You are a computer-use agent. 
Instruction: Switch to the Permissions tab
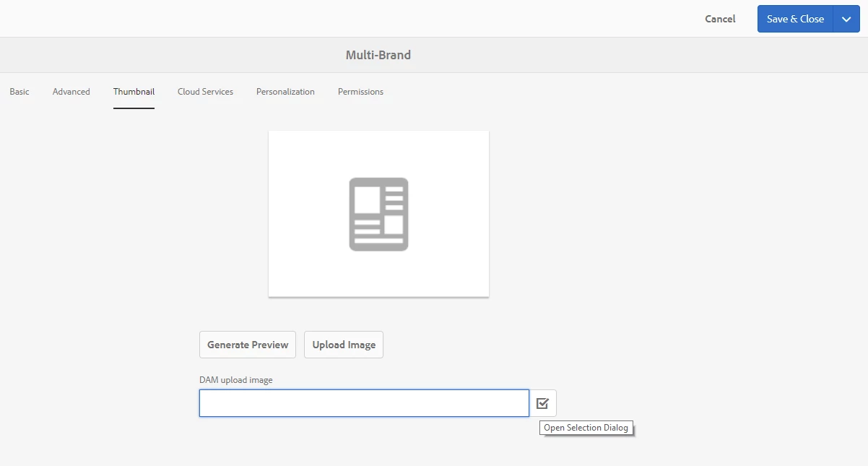[360, 92]
